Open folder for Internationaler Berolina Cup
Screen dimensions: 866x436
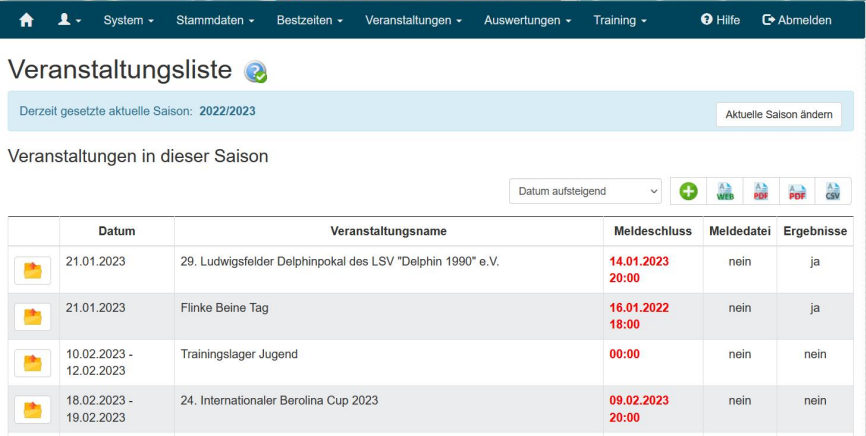pos(33,409)
